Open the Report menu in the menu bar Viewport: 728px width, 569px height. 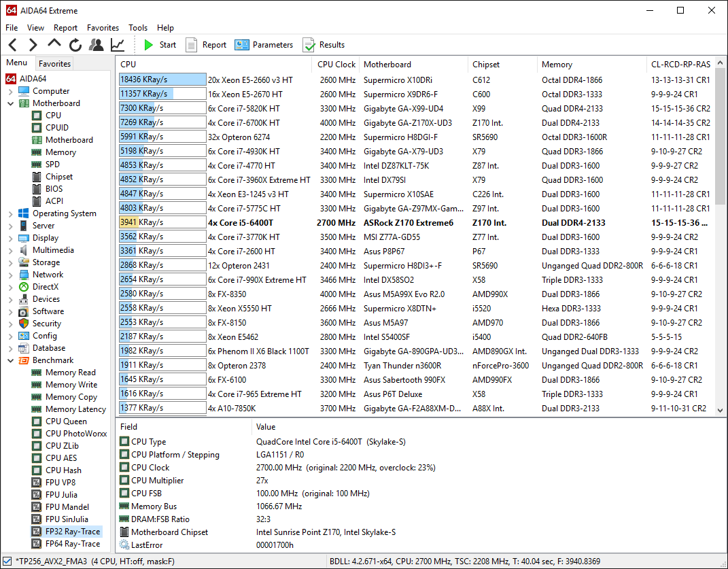click(65, 28)
